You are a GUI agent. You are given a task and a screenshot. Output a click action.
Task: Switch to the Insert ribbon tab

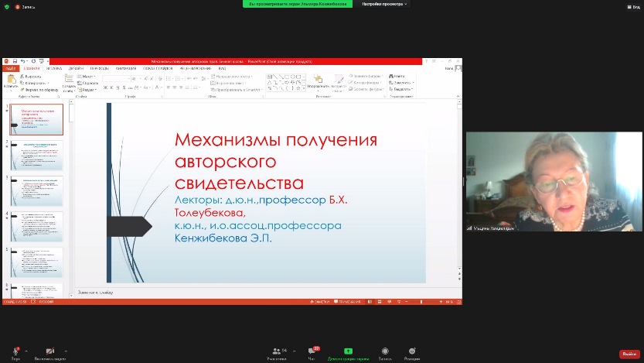click(53, 68)
